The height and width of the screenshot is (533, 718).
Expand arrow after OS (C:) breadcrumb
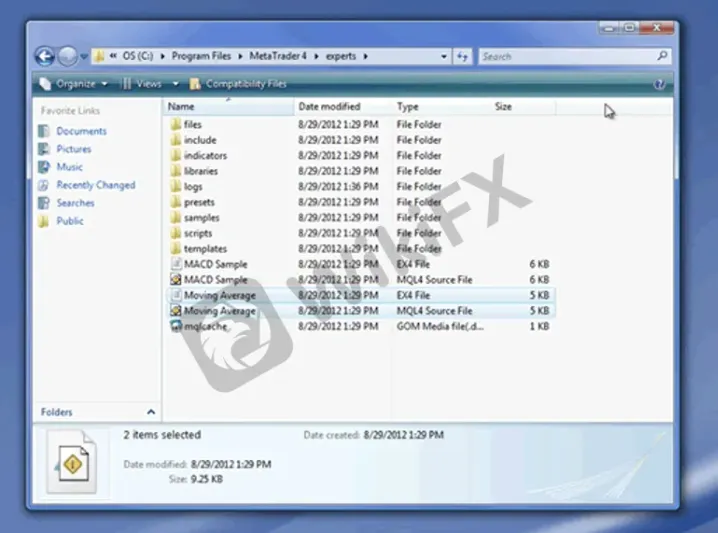pos(162,56)
